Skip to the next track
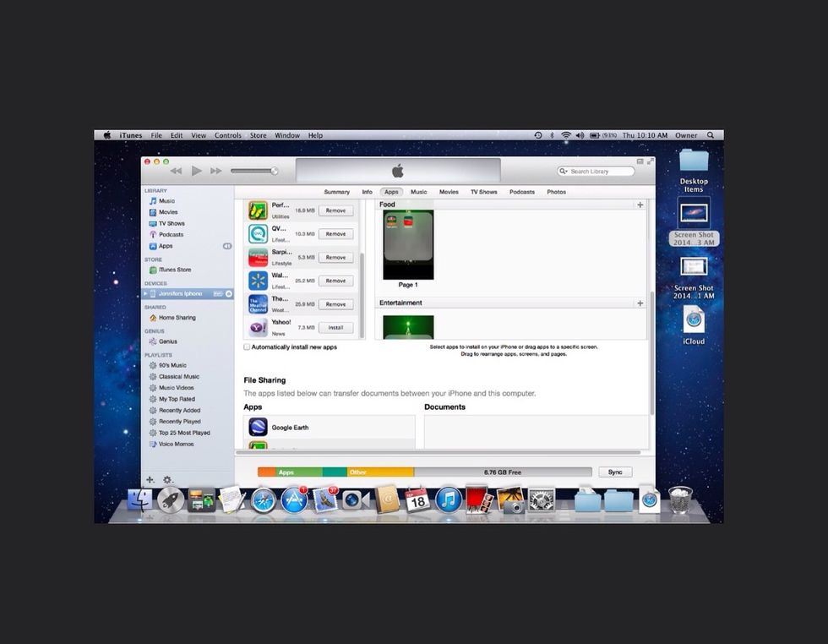Screen dimensions: 828x644 click(216, 172)
